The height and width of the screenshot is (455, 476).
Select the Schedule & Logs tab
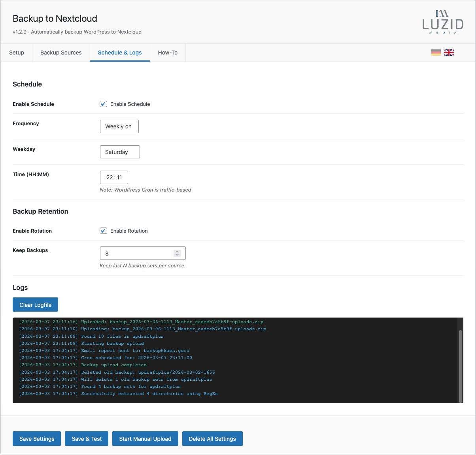pos(120,53)
